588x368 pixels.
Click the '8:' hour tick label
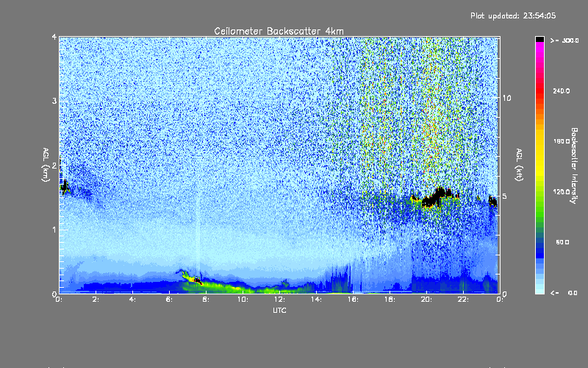pyautogui.click(x=207, y=300)
